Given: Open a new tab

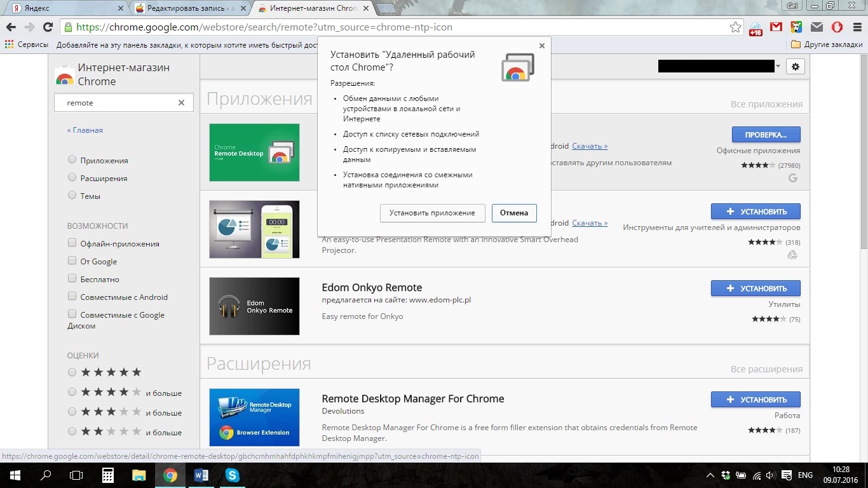Looking at the screenshot, I should tap(386, 8).
